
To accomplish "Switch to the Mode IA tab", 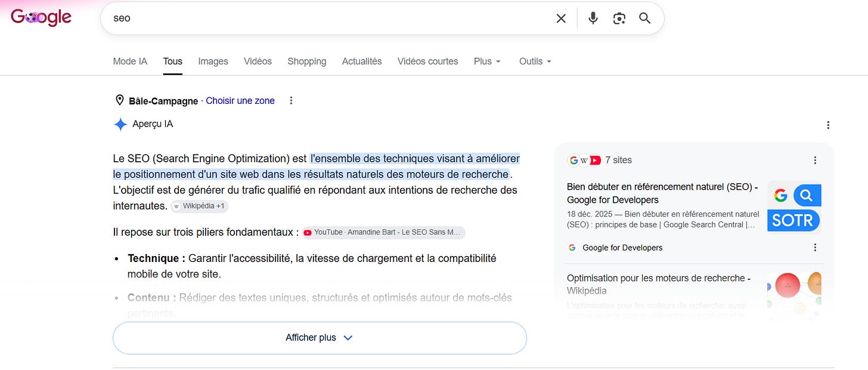I will click(x=130, y=61).
